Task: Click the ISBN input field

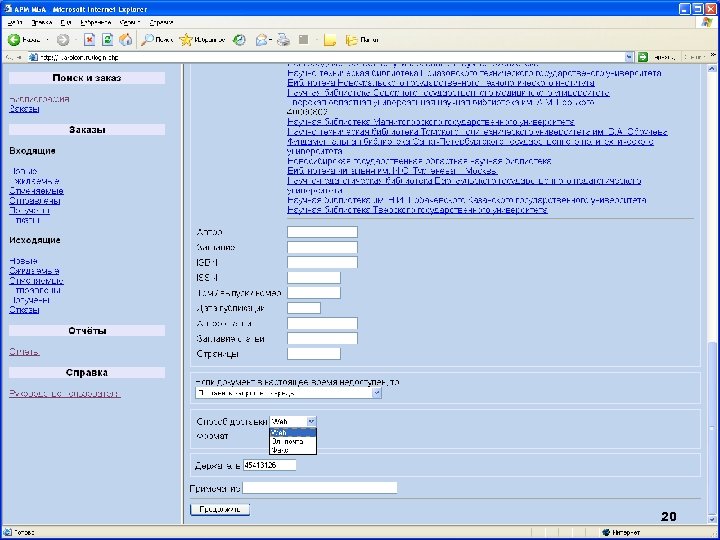Action: tap(322, 262)
